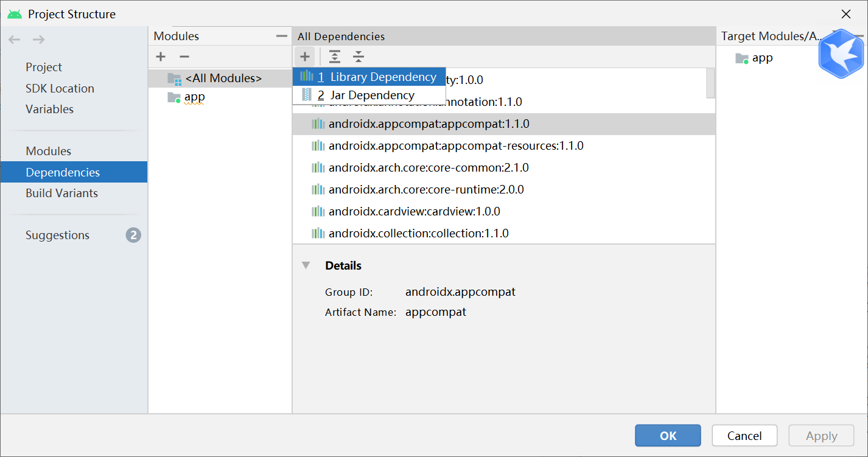Remove module using the minus icon
This screenshot has height=457, width=868.
[x=184, y=57]
